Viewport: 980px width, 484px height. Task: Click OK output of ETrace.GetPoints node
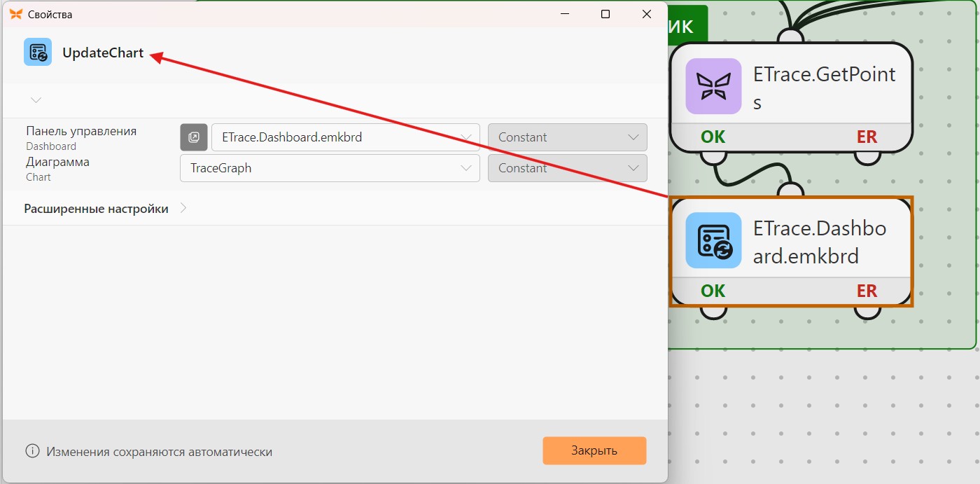tap(713, 137)
